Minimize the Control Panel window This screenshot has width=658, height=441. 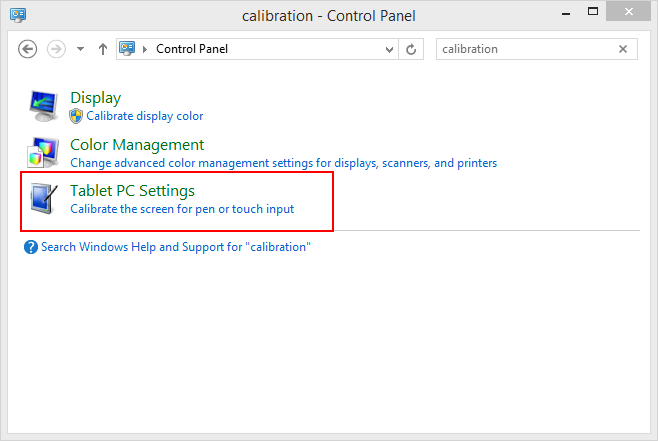[x=566, y=14]
